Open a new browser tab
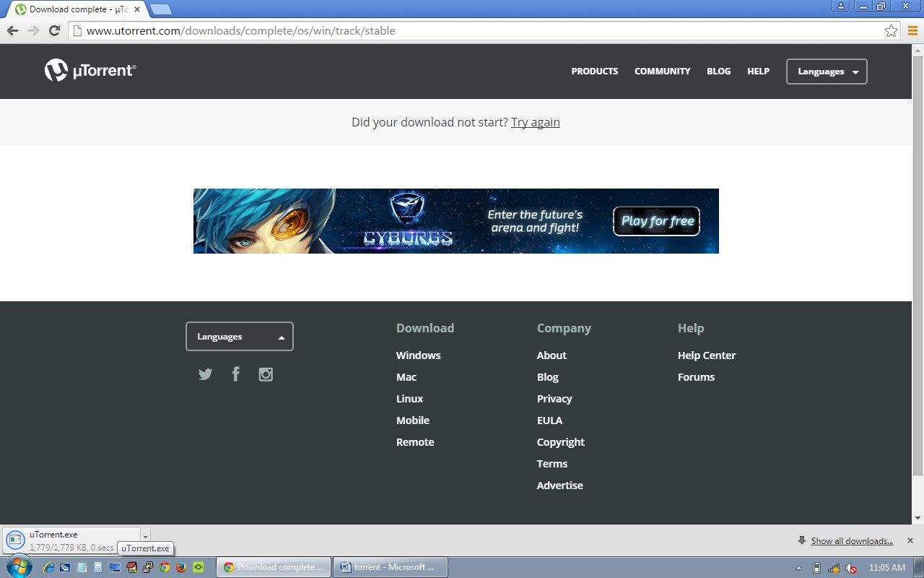Viewport: 924px width, 578px height. click(x=160, y=9)
